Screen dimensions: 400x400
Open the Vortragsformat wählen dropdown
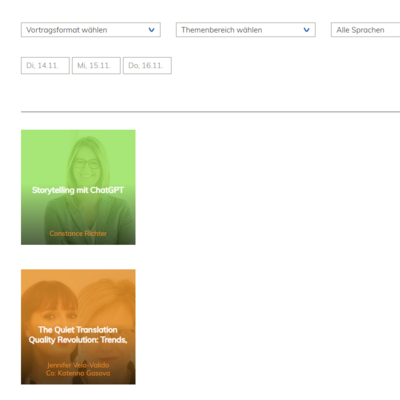[91, 30]
